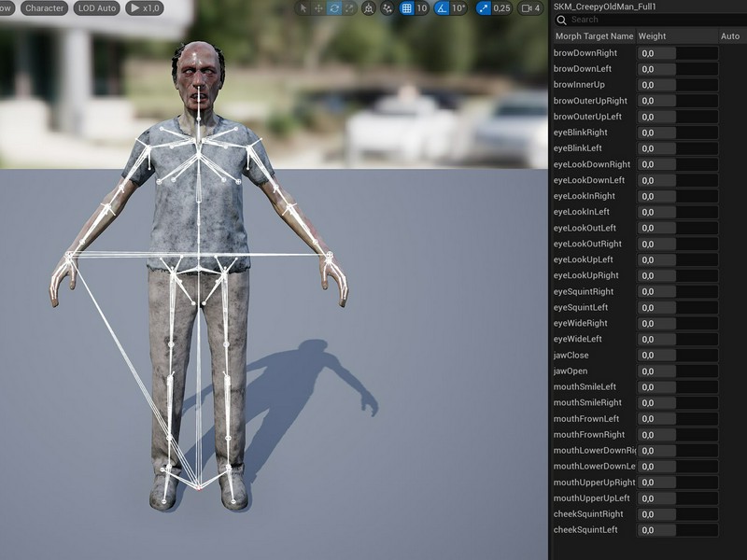The image size is (747, 560).
Task: Sort by Weight column header
Action: pyautogui.click(x=677, y=36)
